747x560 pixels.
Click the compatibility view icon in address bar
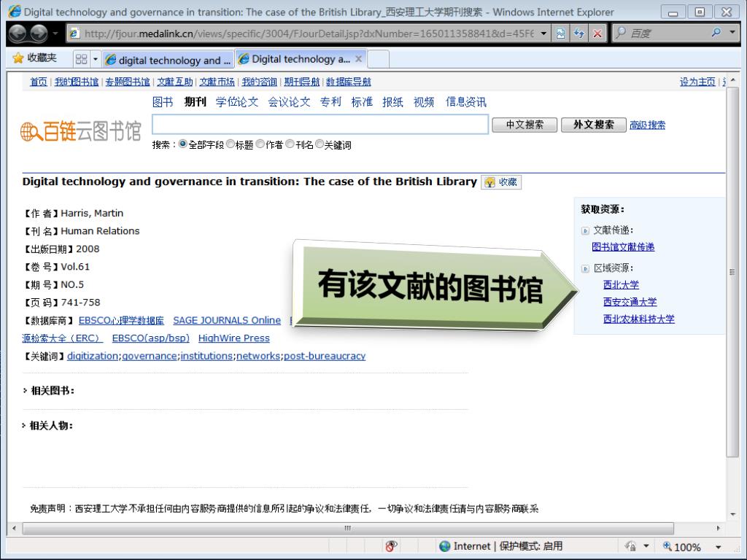(x=561, y=34)
